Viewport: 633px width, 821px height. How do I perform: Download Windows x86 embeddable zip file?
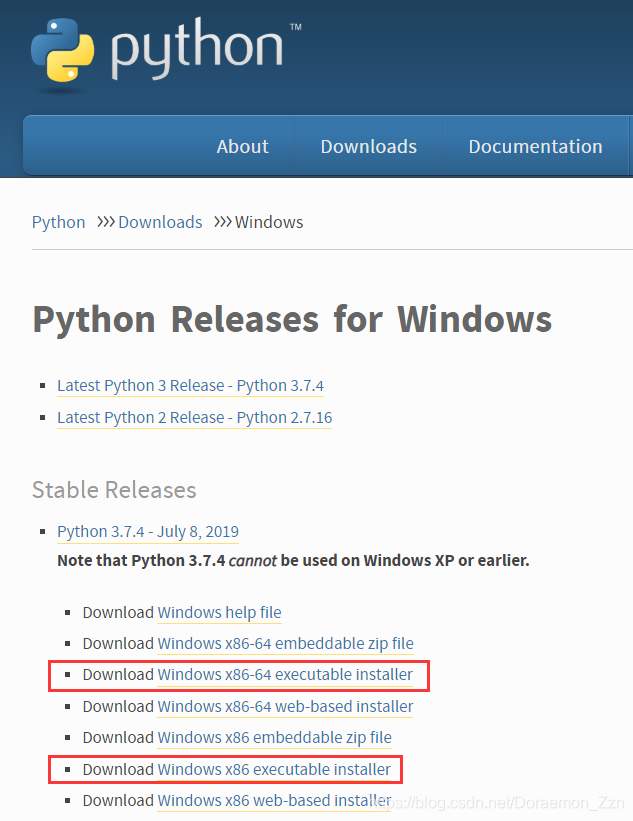tap(274, 737)
